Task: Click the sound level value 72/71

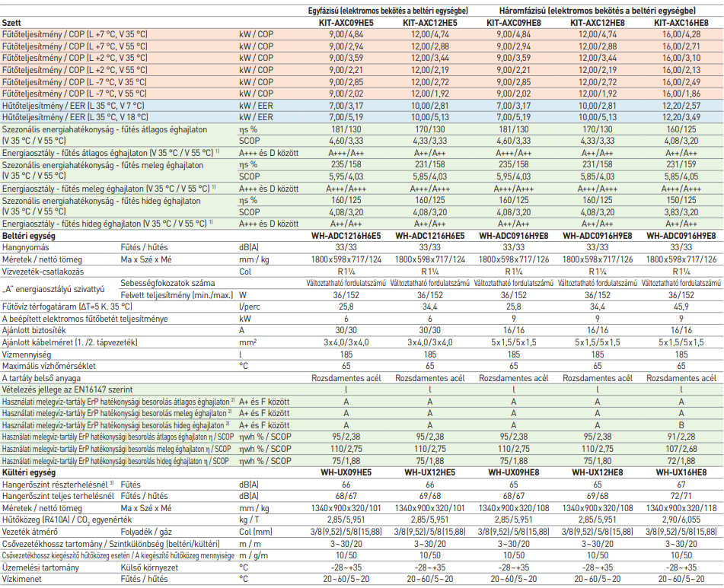Action: point(681,496)
